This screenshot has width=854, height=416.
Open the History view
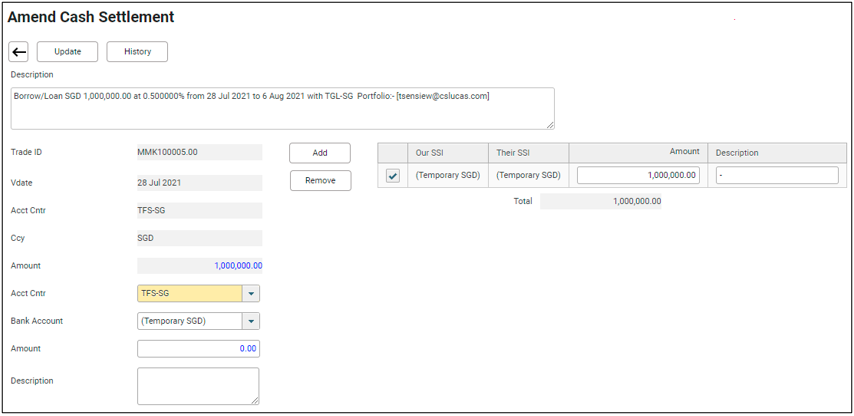click(137, 52)
